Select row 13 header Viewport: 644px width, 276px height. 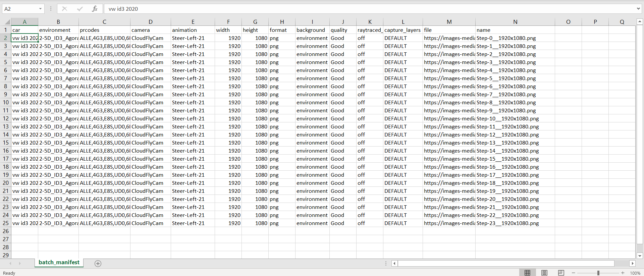(6, 126)
